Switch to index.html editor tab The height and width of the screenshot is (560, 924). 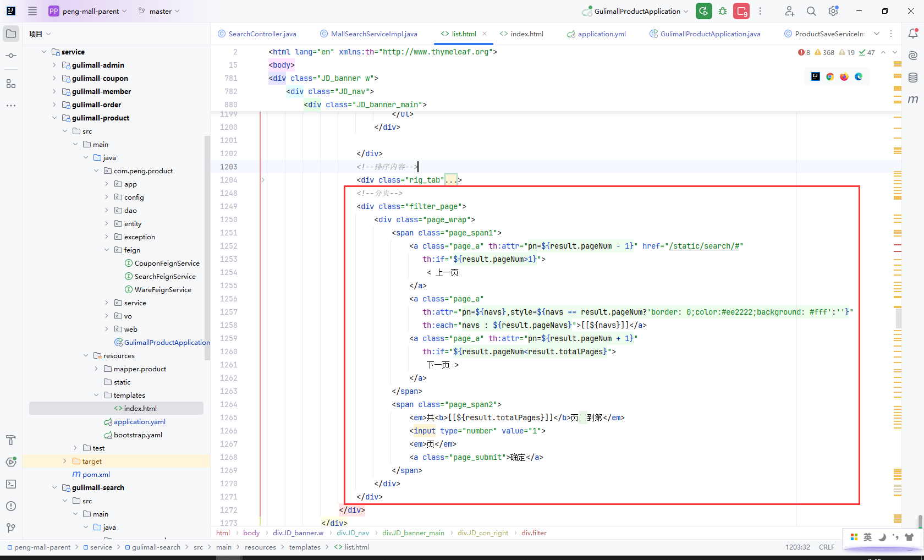pos(521,34)
